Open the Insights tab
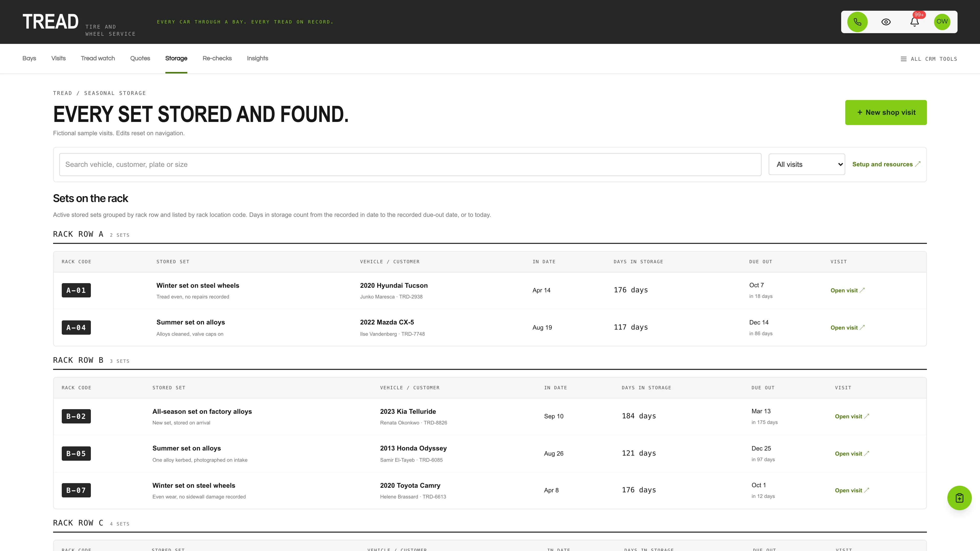This screenshot has height=551, width=980. 257,58
